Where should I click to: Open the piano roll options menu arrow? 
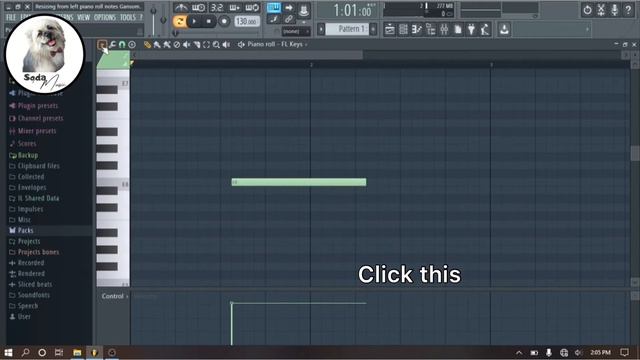click(x=102, y=44)
